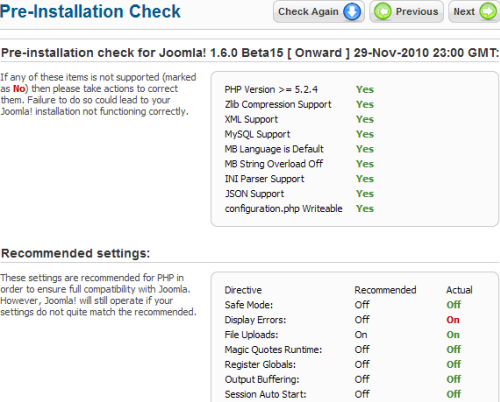Click the Check Again button label
Image resolution: width=500 pixels, height=402 pixels.
tap(308, 12)
